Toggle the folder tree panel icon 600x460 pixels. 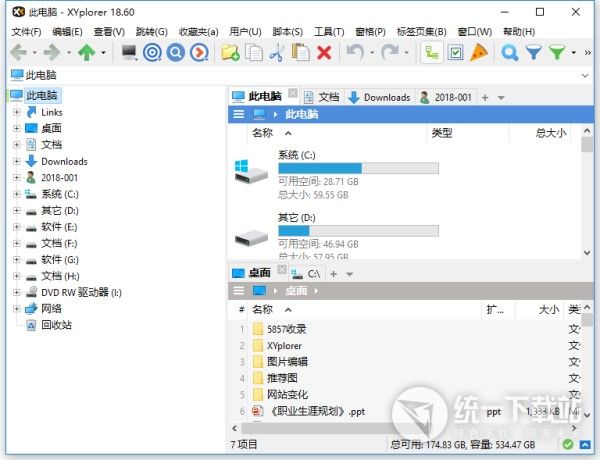tap(432, 52)
